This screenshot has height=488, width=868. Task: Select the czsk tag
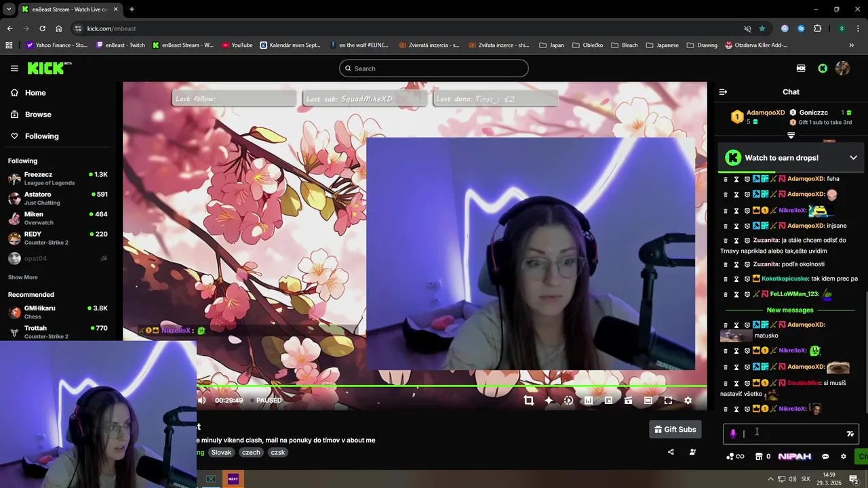tap(277, 453)
